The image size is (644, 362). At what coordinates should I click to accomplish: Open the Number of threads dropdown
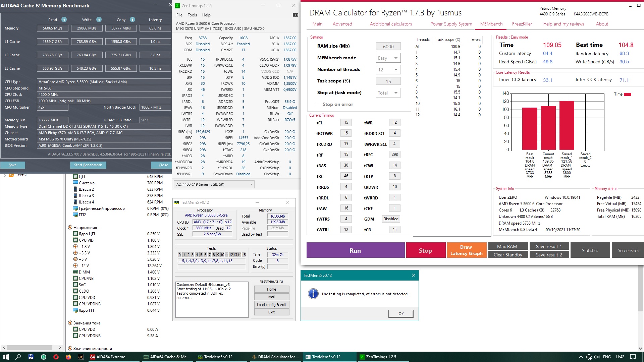tap(388, 70)
